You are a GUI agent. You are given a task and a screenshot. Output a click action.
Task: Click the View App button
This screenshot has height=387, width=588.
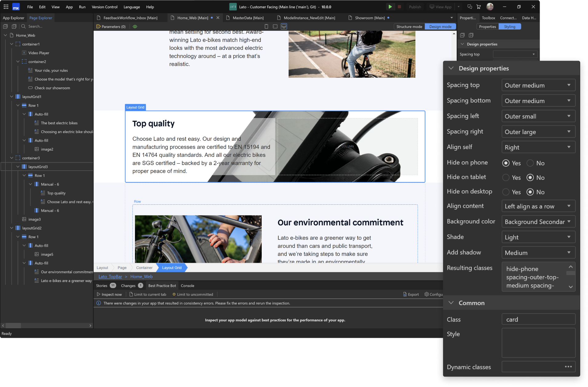pos(440,7)
